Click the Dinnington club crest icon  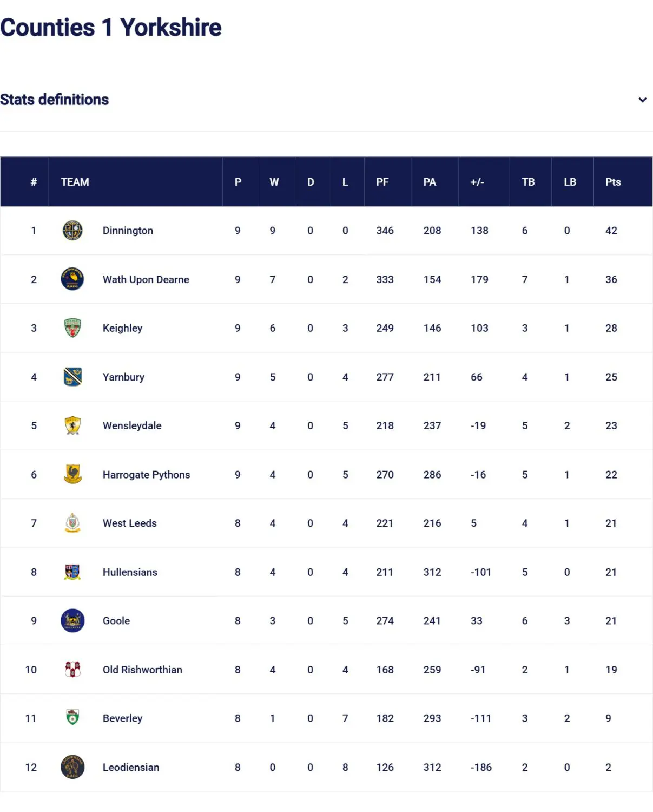click(72, 231)
